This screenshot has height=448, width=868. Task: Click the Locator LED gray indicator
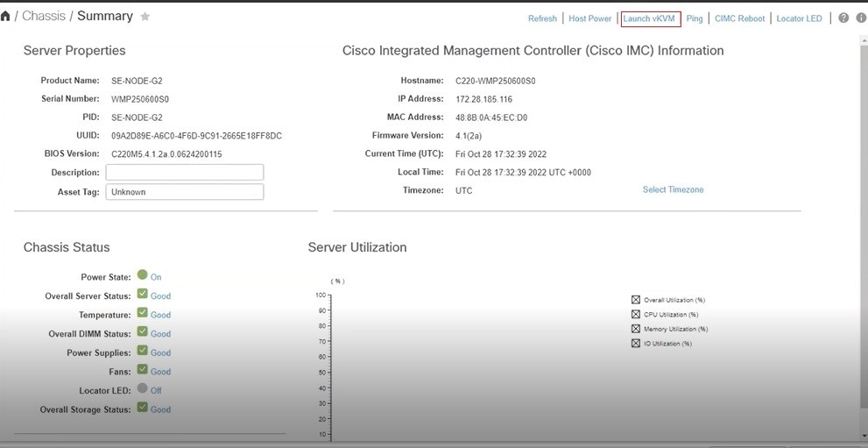point(142,388)
